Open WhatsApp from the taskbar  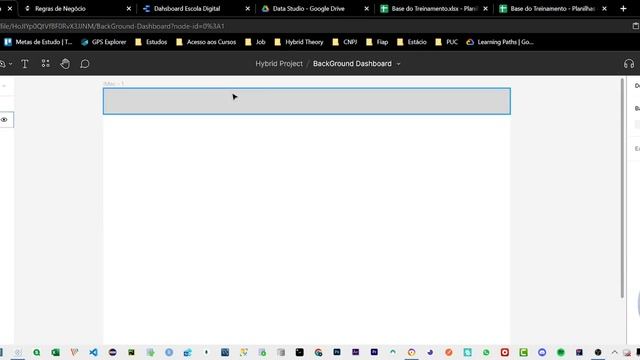coord(486,352)
